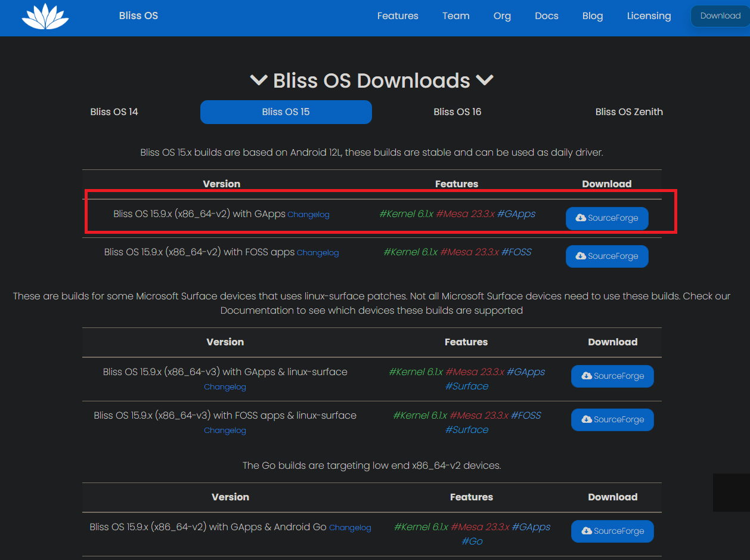Open Changelog for the GApps build
The width and height of the screenshot is (750, 560).
coord(308,215)
